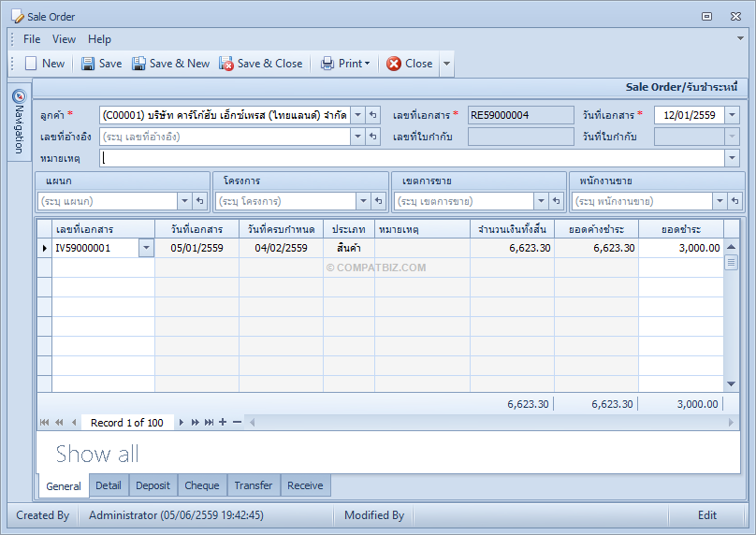
Task: Click toolbar grip handle beside New
Action: point(12,64)
